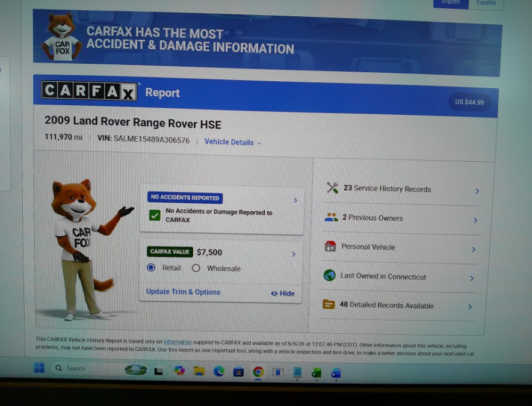Open Word from the taskbar
The image size is (532, 406).
tap(336, 373)
